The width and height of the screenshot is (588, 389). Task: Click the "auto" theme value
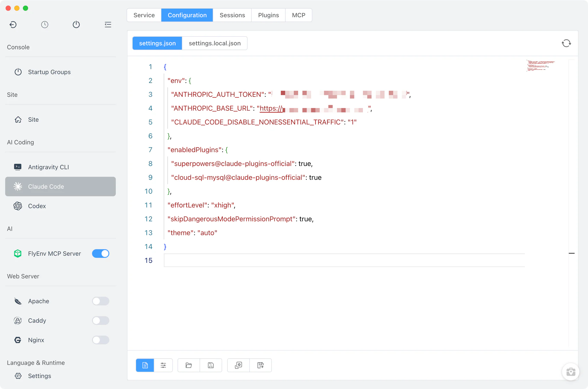(x=207, y=233)
